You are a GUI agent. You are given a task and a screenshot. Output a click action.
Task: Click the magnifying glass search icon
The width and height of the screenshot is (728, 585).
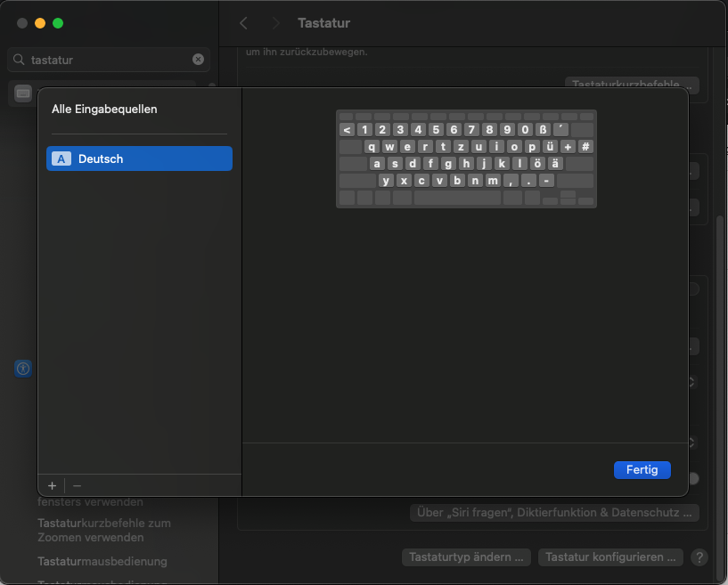pyautogui.click(x=20, y=61)
